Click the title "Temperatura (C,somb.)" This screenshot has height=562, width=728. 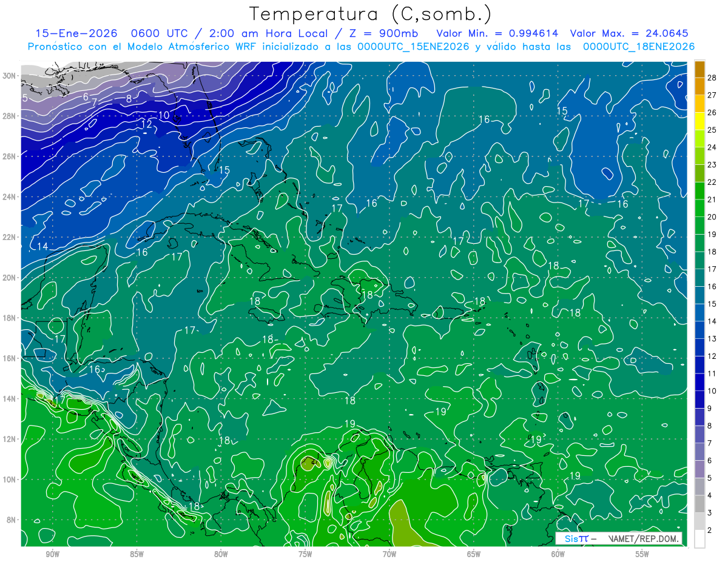371,14
